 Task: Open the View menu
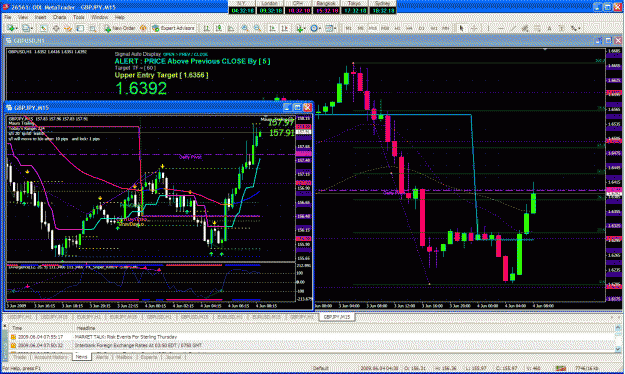tap(23, 17)
